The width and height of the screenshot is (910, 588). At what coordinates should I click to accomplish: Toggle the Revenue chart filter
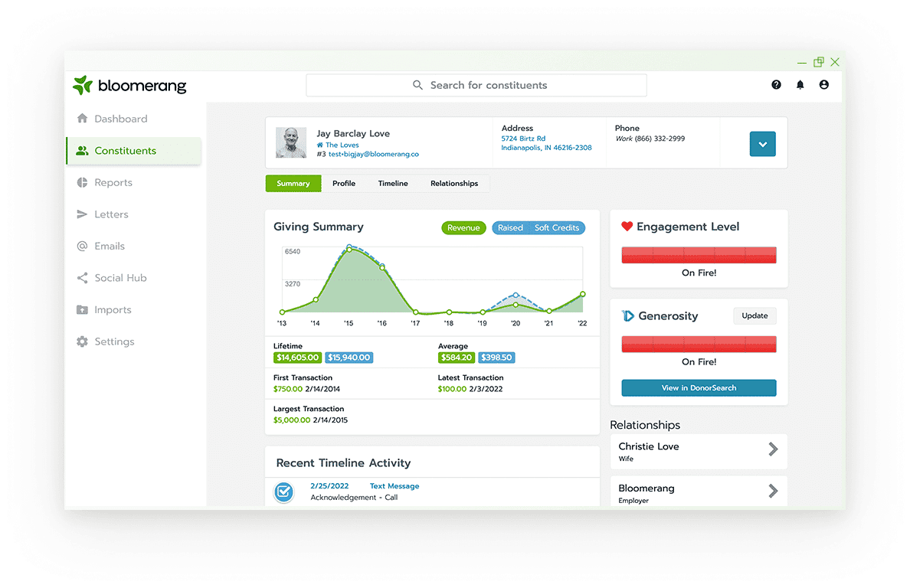coord(463,228)
